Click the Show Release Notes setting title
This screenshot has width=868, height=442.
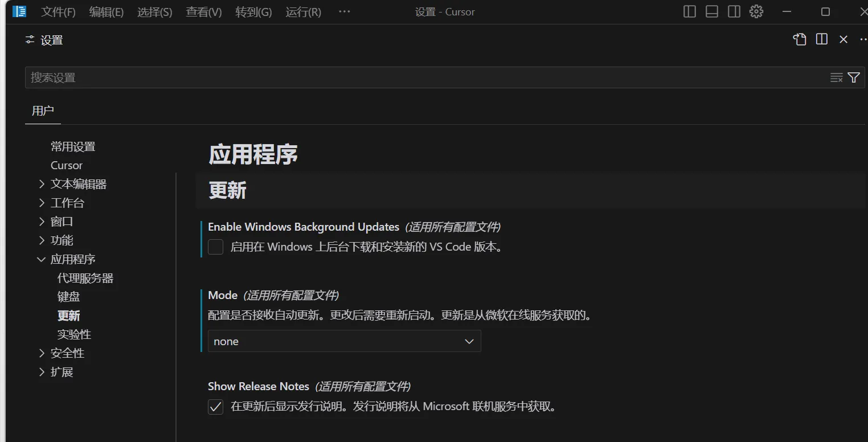pos(259,386)
